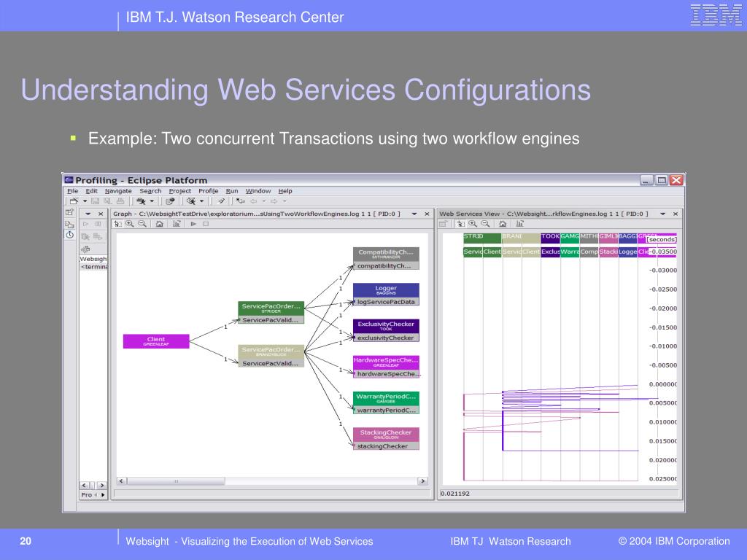Open the left monitor panel view menu arrow
Screen dimensions: 747x560
tap(88, 214)
